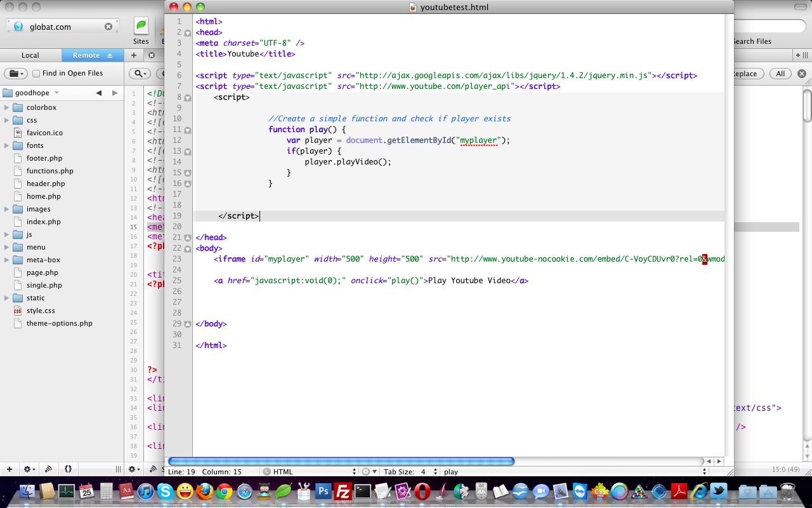Click the sidebar broadcast signal icon
Viewport: 812px width, 508px height.
(48, 469)
